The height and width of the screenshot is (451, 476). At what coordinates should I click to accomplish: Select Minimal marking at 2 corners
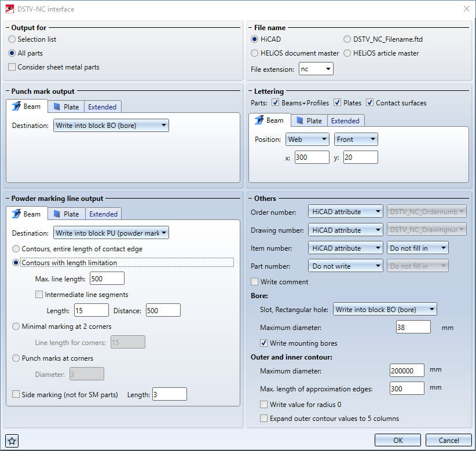16,327
